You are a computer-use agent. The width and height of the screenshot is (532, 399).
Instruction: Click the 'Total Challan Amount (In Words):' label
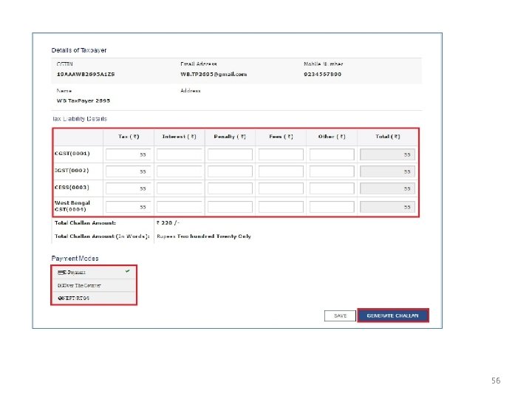pos(102,236)
